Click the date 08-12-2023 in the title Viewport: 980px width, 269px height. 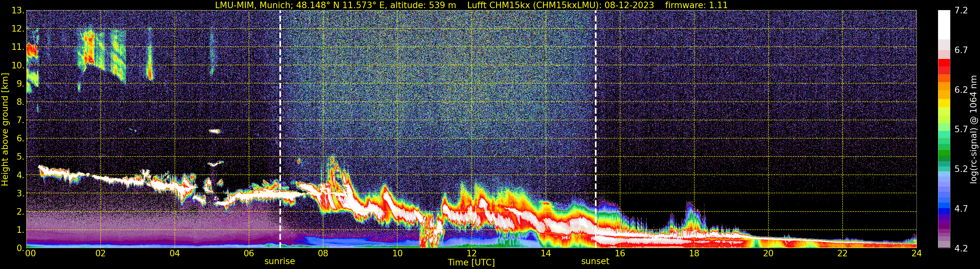click(629, 5)
